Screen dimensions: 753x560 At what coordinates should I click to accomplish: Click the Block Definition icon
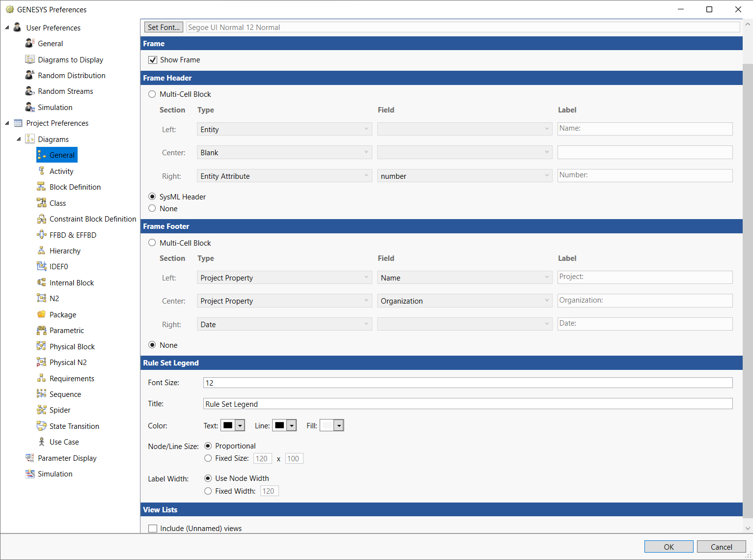(42, 187)
